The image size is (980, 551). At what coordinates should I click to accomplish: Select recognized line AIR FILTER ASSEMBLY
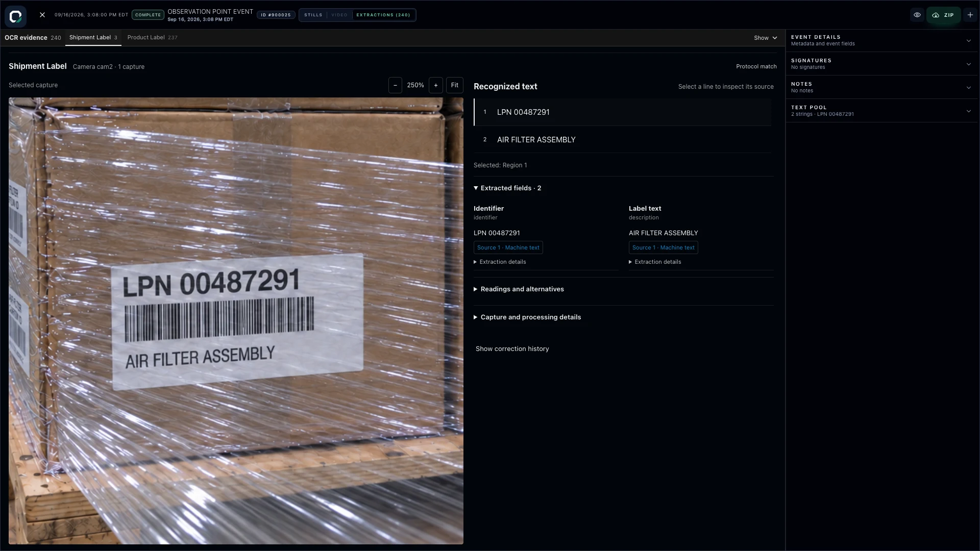[623, 140]
